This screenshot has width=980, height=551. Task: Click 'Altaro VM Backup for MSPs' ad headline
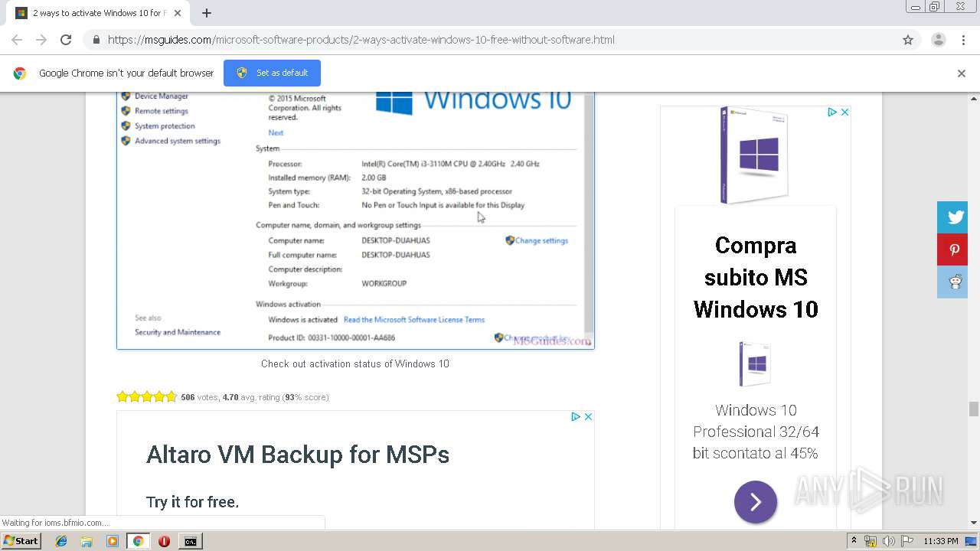click(x=297, y=455)
